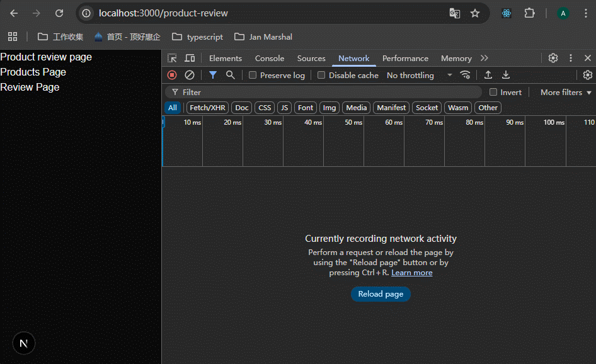This screenshot has height=364, width=596.
Task: Open the Sources tab
Action: 311,58
